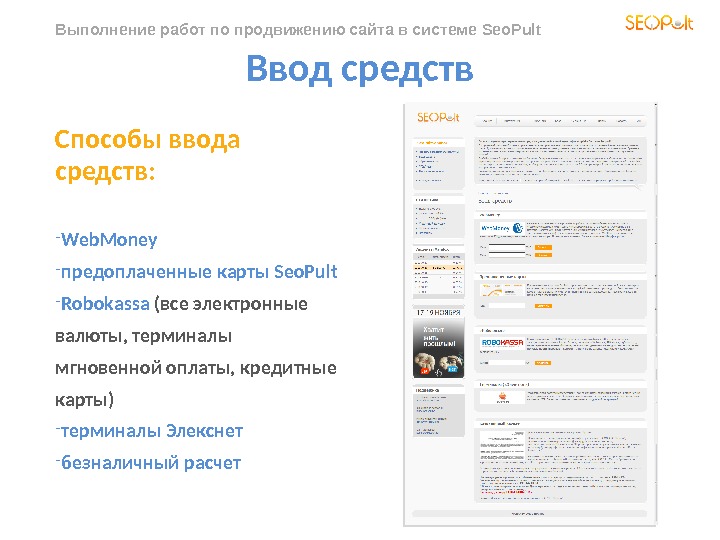Image resolution: width=720 pixels, height=540 pixels.
Task: Click the blue 'Robokassa' word on slide
Action: (x=105, y=304)
